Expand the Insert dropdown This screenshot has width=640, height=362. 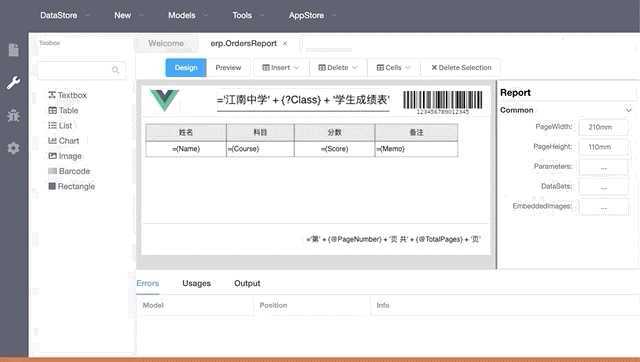280,68
